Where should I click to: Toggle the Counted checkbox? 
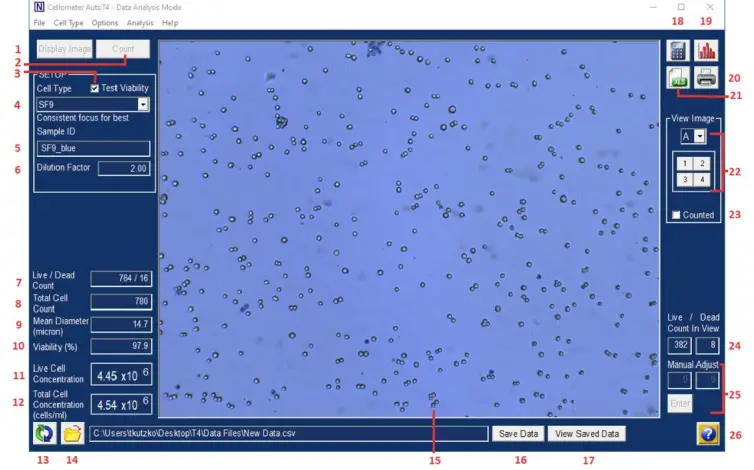[676, 215]
